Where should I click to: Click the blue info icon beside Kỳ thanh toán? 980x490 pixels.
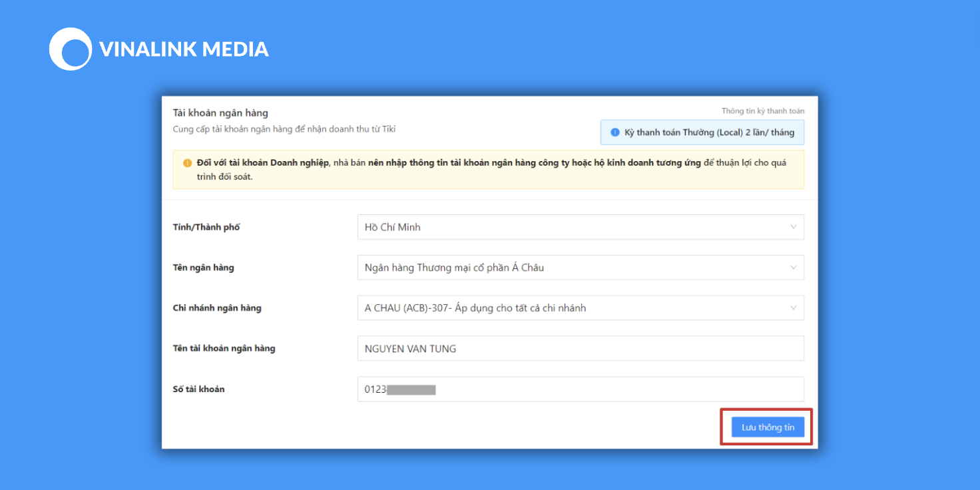(x=614, y=132)
